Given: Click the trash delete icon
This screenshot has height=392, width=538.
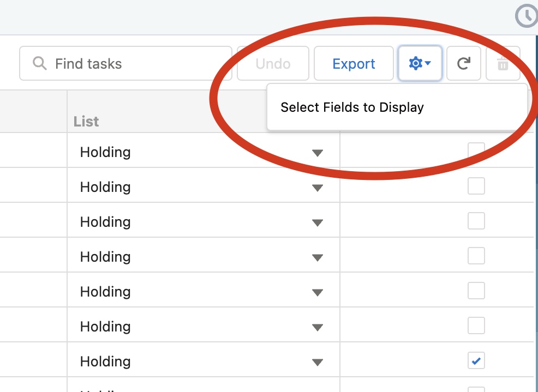Looking at the screenshot, I should pyautogui.click(x=503, y=63).
